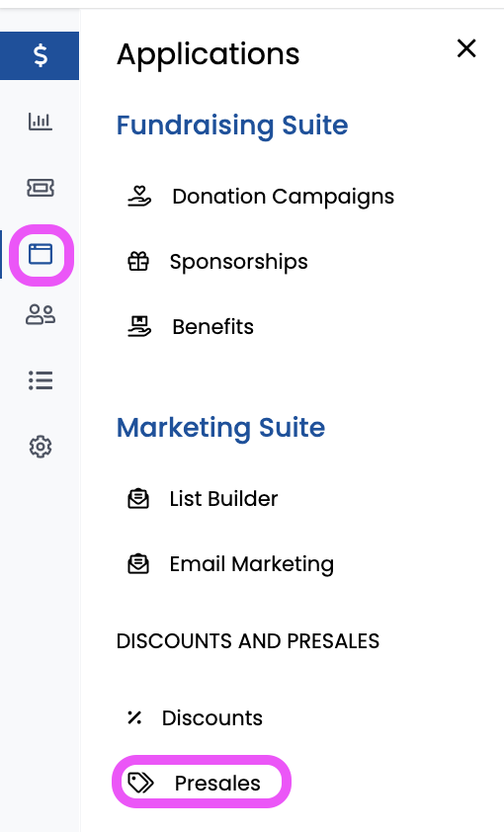Image resolution: width=504 pixels, height=832 pixels.
Task: Close the Applications panel
Action: tap(466, 48)
